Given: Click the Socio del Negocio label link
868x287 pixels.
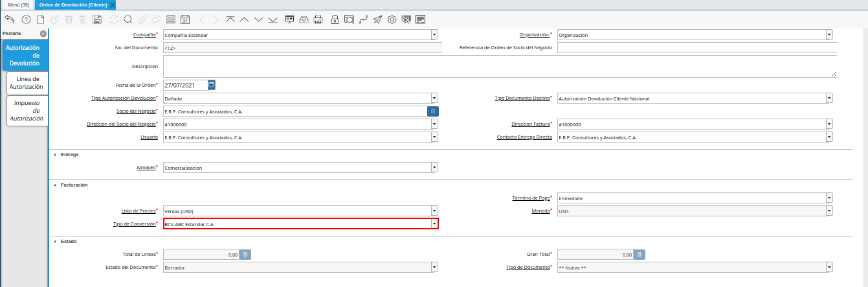Looking at the screenshot, I should click(x=137, y=111).
